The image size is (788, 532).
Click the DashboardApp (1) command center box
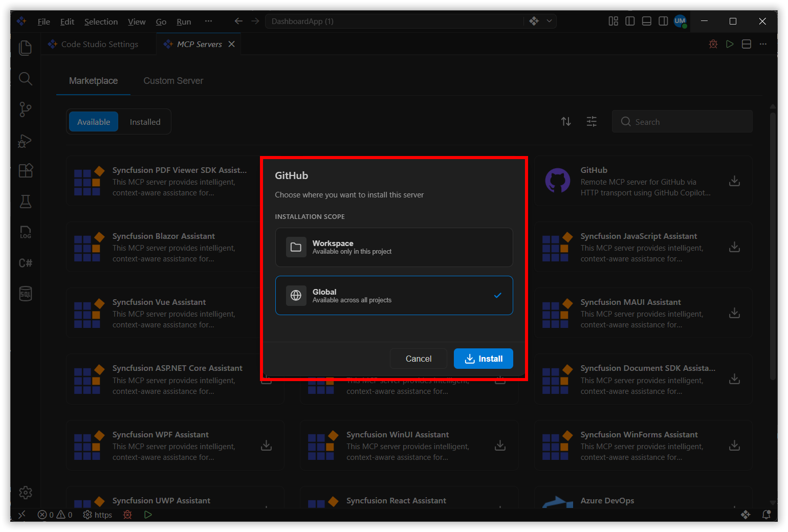coord(394,21)
